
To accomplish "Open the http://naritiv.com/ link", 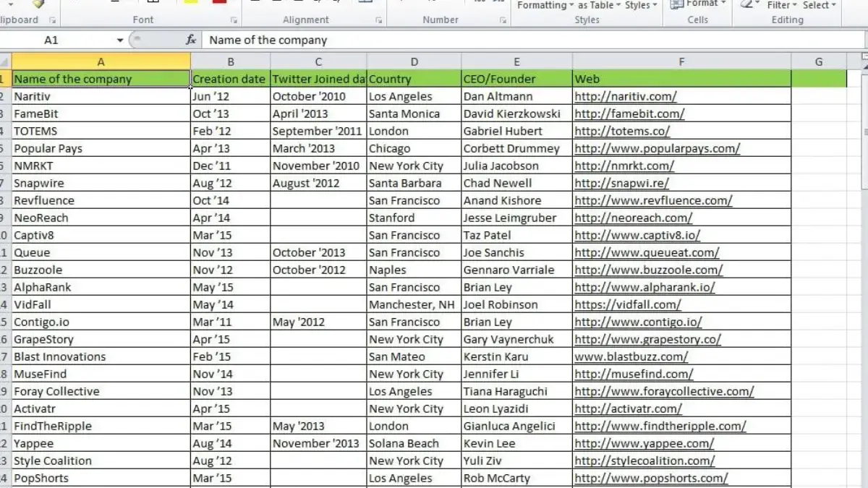I will pos(626,96).
